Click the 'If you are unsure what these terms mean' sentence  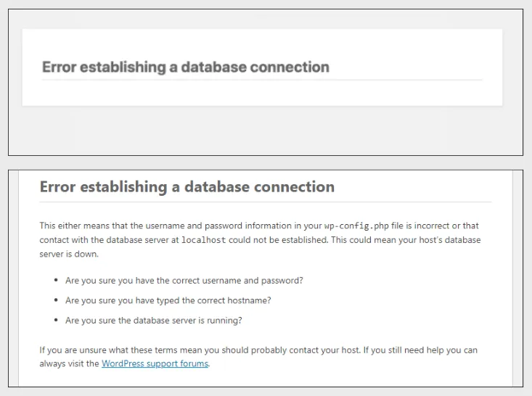[x=200, y=350]
